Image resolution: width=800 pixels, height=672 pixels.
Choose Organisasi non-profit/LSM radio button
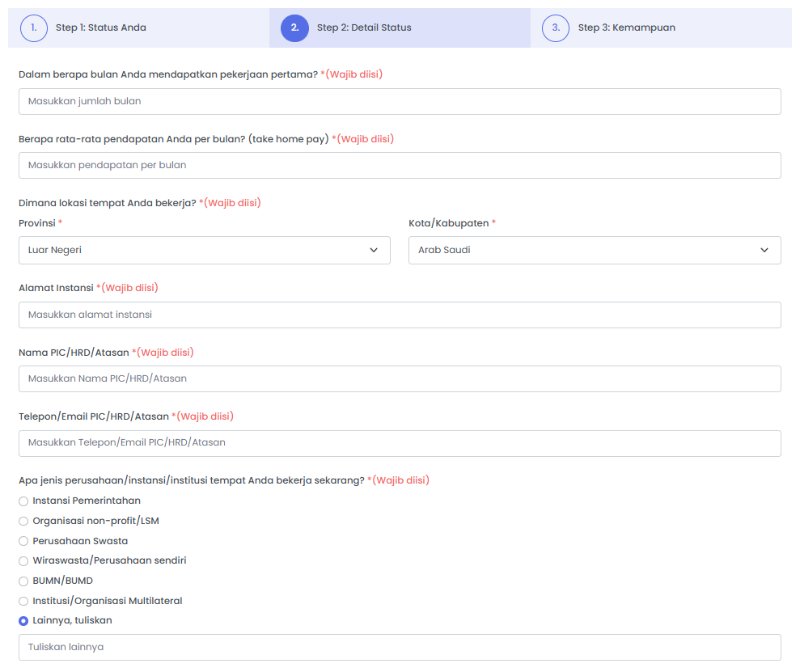click(x=23, y=522)
